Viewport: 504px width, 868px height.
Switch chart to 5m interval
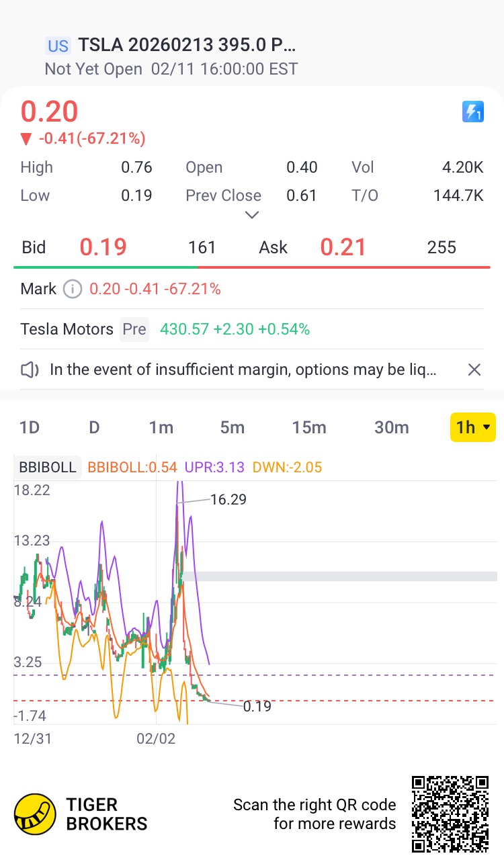click(233, 427)
